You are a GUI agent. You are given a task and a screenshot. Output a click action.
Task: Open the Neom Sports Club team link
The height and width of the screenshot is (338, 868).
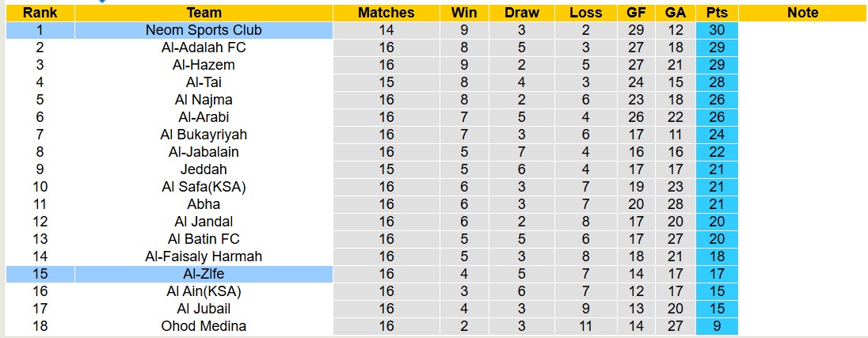(x=204, y=30)
